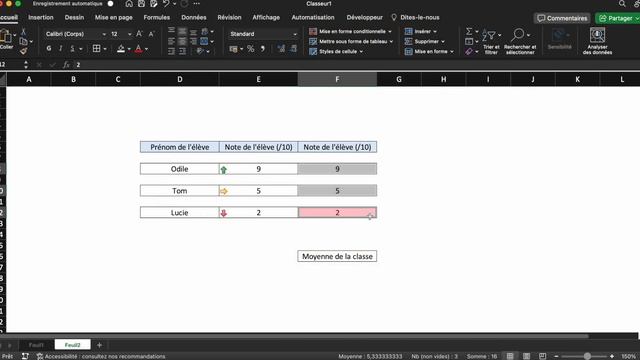Click the search magnifier in title bar
640x360 pixels.
click(x=622, y=4)
